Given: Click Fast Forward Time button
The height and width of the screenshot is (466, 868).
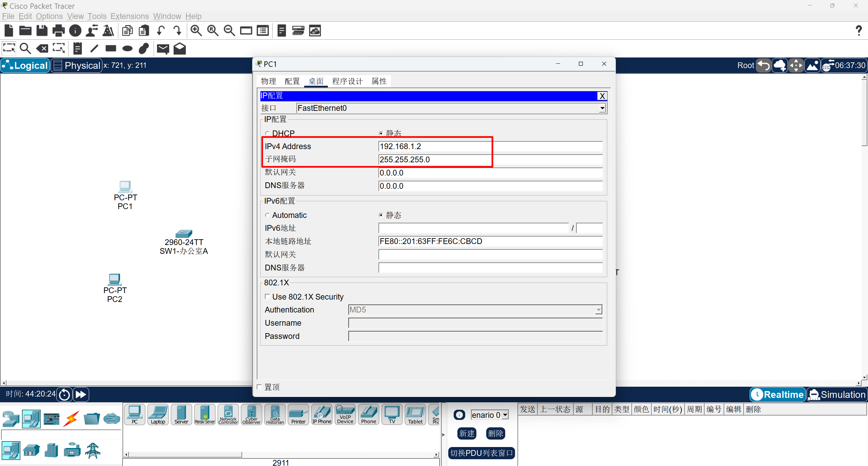Looking at the screenshot, I should [x=81, y=394].
